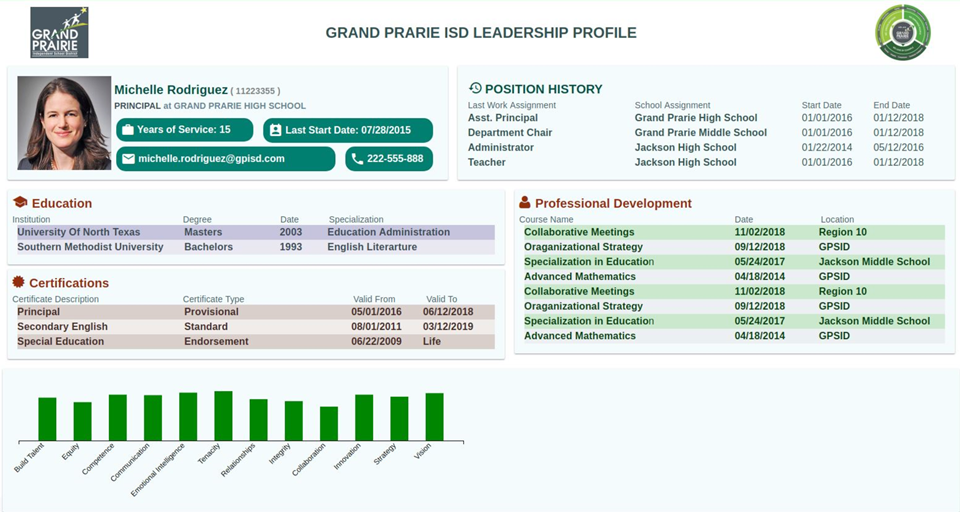Click the 01/22/2014 start date
Screen dimensions: 960x512
(827, 148)
